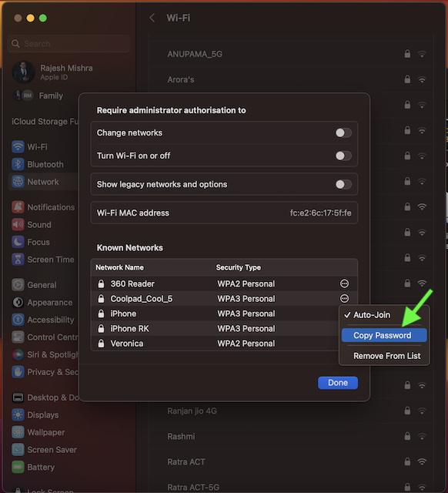Select the iPhone known network row

click(x=216, y=314)
